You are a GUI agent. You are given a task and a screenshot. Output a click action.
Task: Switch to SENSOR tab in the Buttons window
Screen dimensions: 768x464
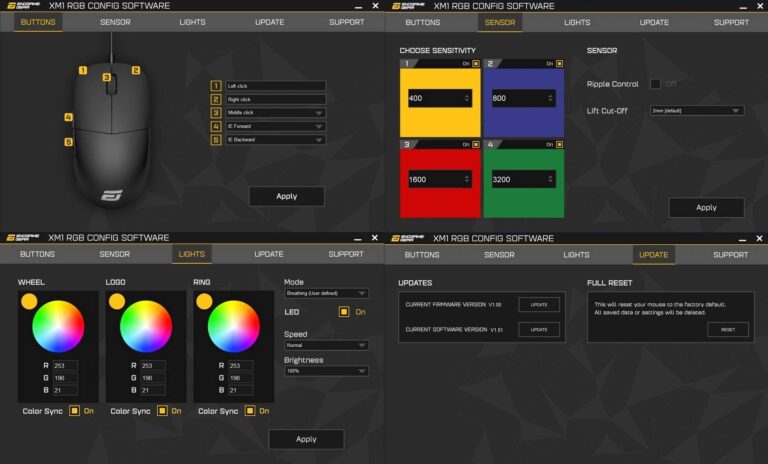[x=114, y=22]
